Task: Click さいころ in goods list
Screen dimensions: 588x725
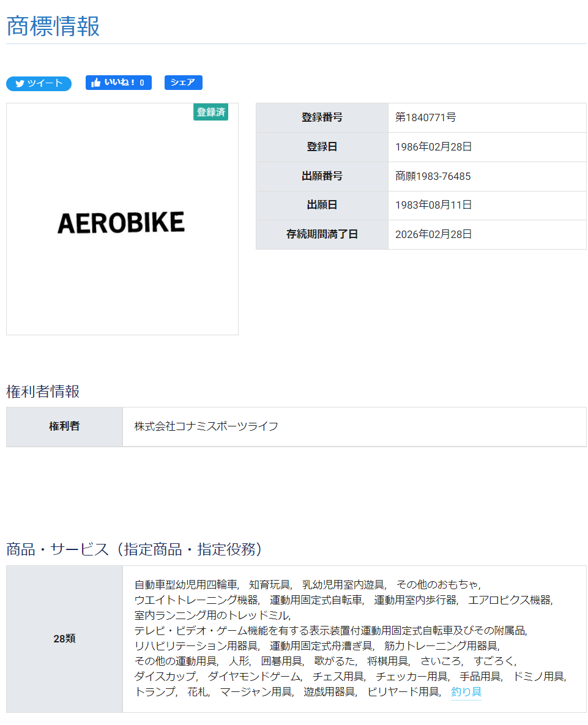Action: (x=441, y=661)
